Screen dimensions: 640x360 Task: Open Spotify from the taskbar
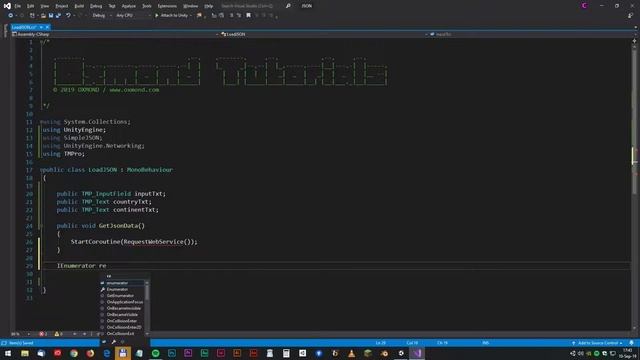point(156,353)
